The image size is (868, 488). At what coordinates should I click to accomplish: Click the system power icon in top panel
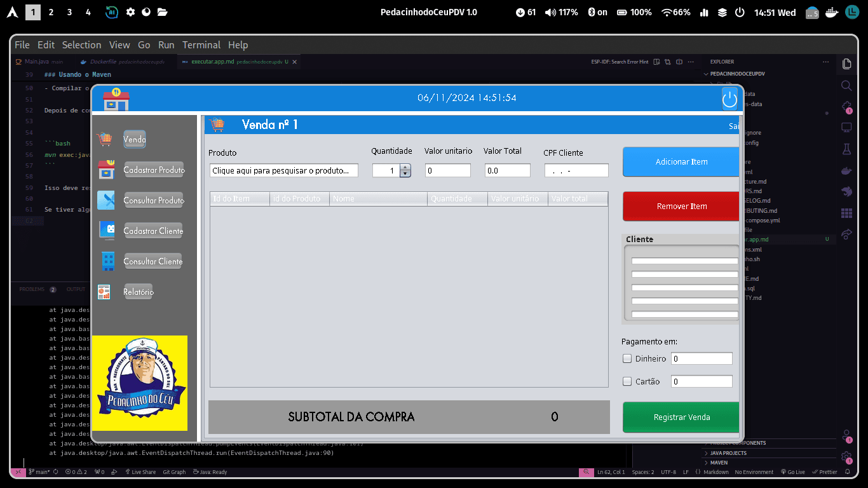(740, 12)
